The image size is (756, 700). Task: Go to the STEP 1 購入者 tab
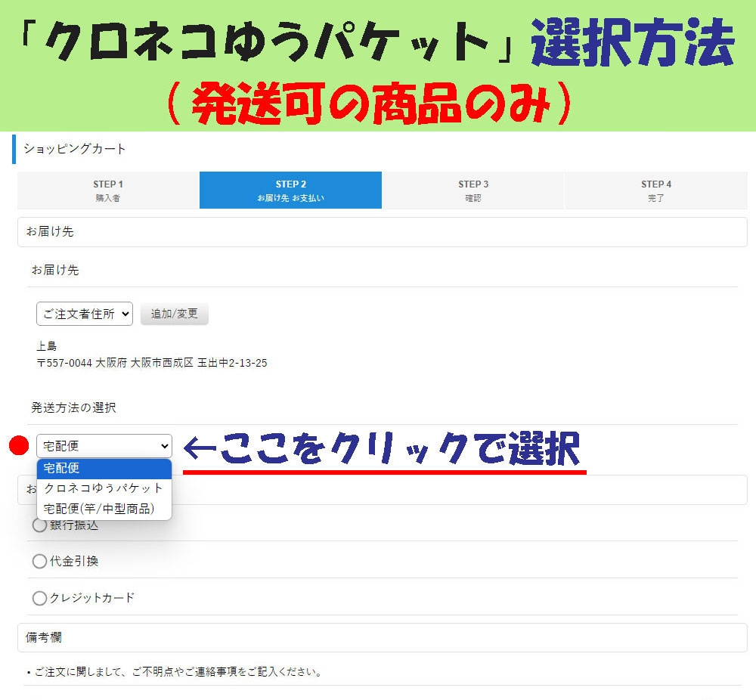[108, 190]
